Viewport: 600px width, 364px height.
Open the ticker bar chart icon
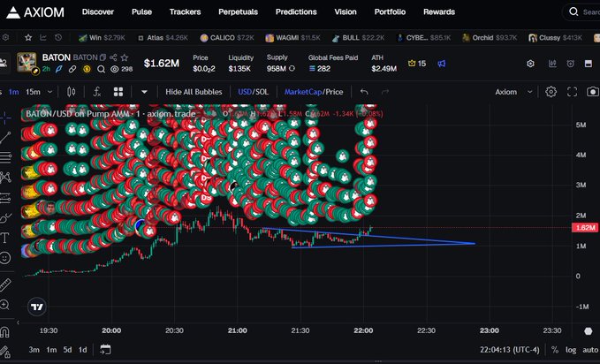[43, 37]
